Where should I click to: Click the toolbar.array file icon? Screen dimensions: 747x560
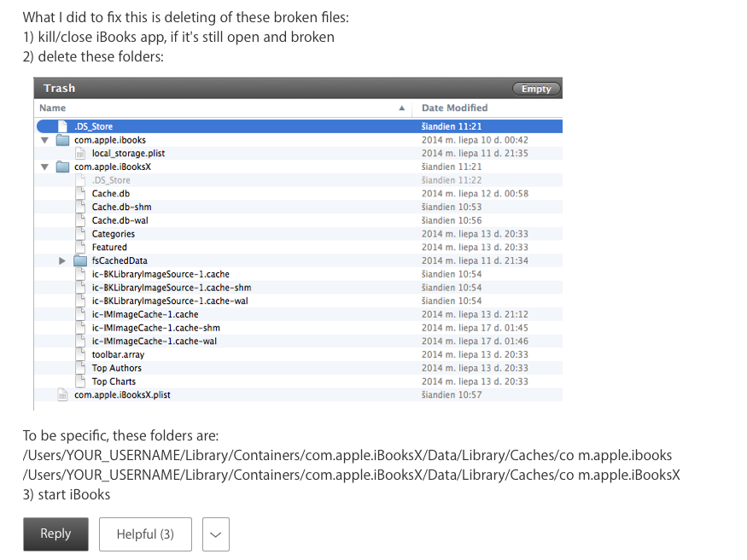pyautogui.click(x=80, y=355)
